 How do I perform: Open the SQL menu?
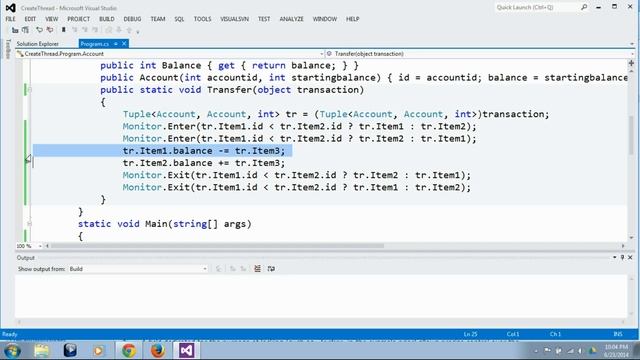point(179,19)
